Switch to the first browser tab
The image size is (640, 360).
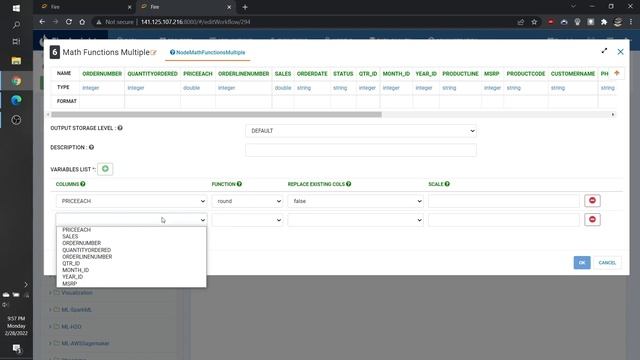pos(86,7)
